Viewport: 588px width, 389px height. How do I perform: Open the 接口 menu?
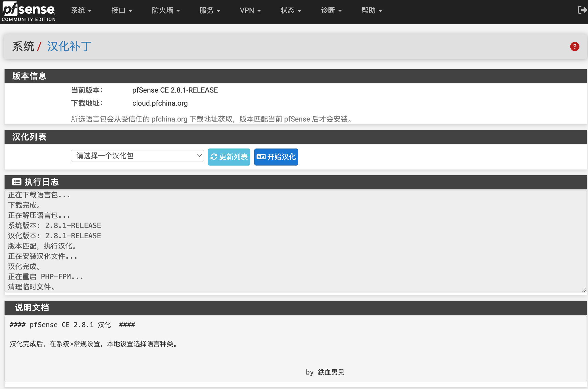coord(122,11)
